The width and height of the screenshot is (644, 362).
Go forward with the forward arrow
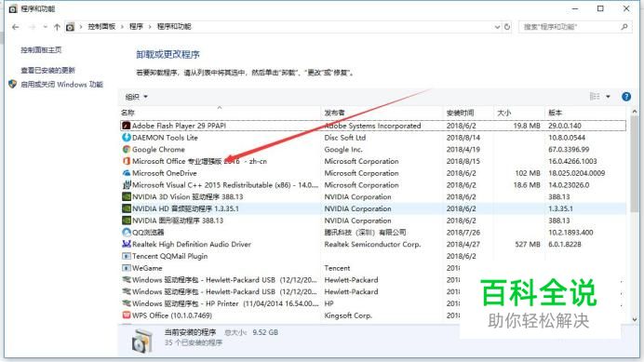pos(32,27)
